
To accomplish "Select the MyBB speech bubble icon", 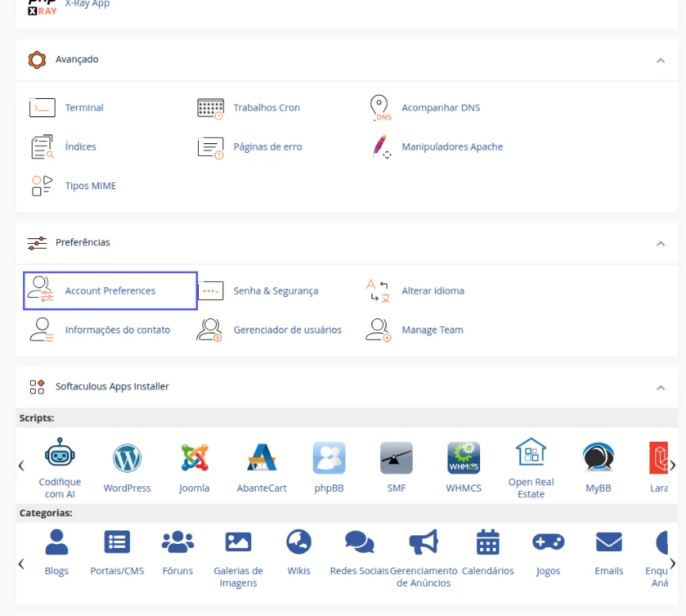I will pos(598,458).
